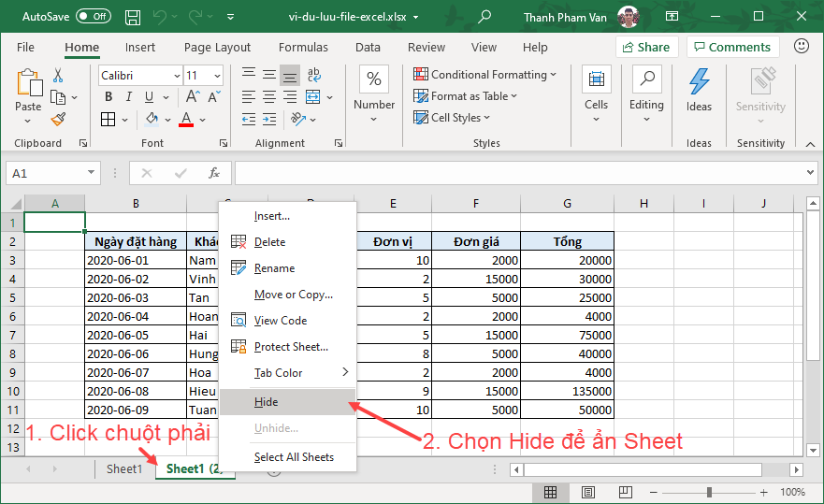Click the Paste clipboard icon
Image resolution: width=824 pixels, height=504 pixels.
click(x=29, y=83)
